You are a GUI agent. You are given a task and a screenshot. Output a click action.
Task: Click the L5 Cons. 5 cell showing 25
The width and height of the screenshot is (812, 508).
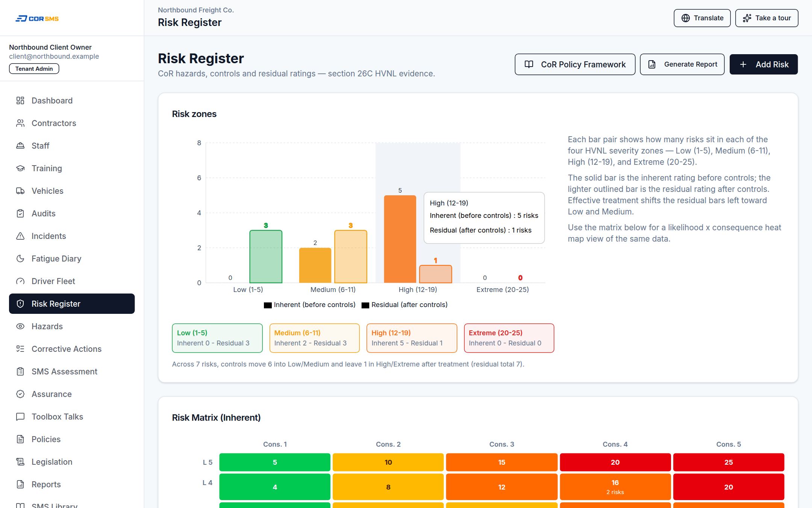pyautogui.click(x=729, y=462)
